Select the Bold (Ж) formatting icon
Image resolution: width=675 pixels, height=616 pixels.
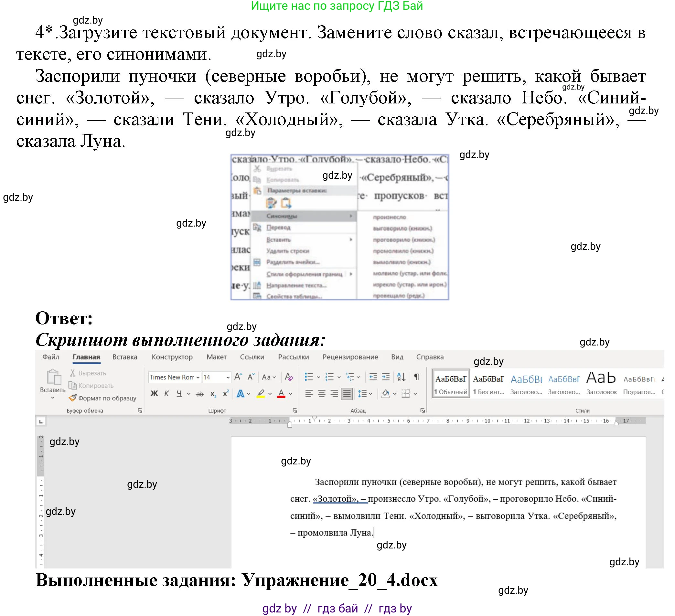click(154, 393)
